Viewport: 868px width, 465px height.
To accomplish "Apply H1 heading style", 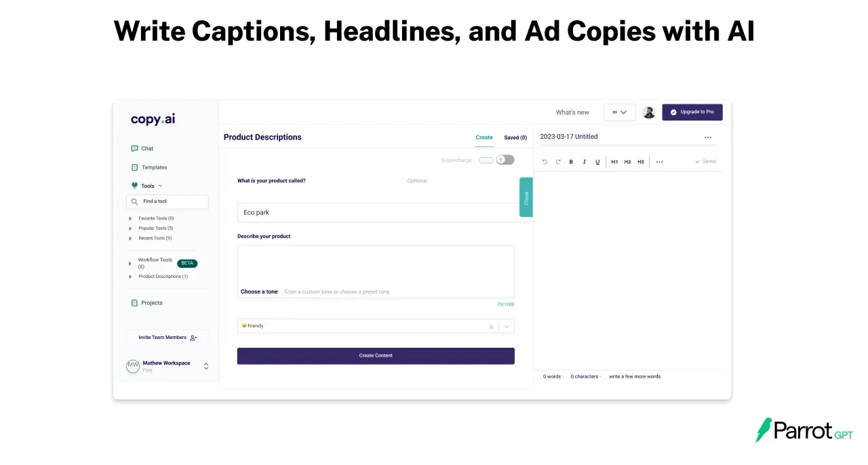I will click(x=614, y=162).
